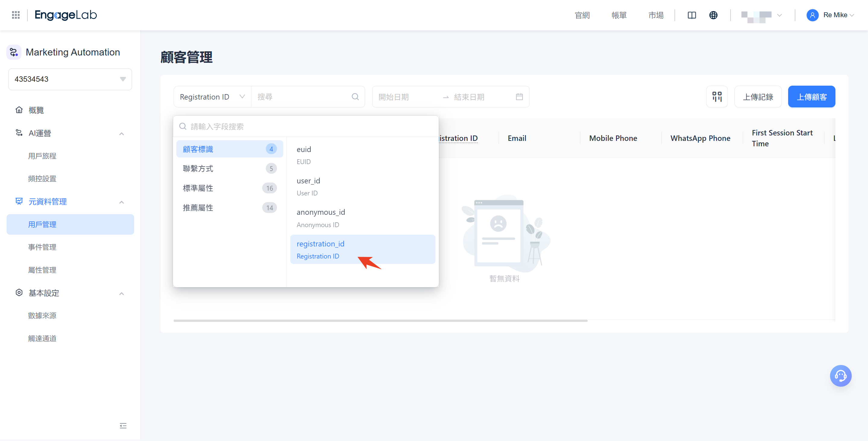Click the 概覽 home icon

point(19,110)
